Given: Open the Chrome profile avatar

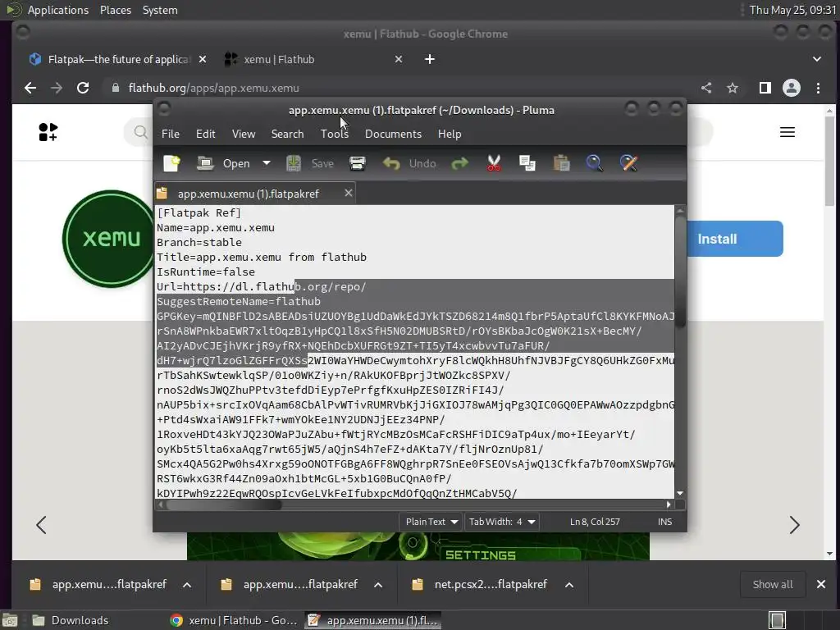Looking at the screenshot, I should (x=792, y=88).
